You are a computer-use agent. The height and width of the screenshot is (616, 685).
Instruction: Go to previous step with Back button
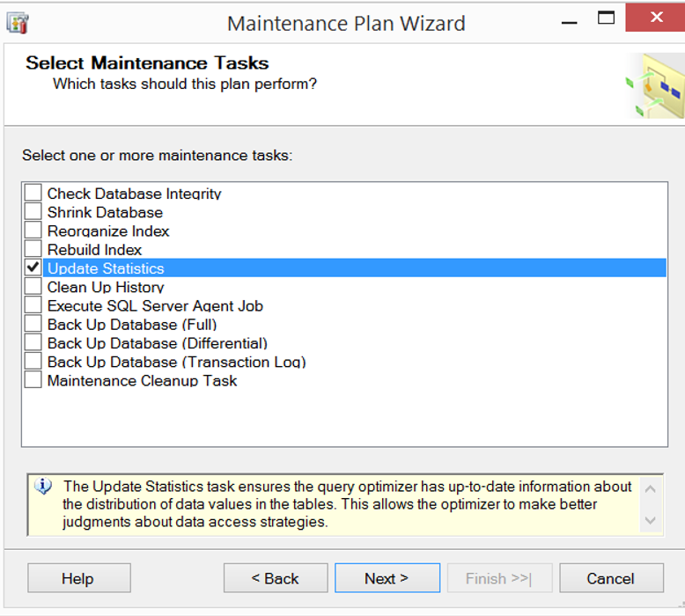coord(276,578)
